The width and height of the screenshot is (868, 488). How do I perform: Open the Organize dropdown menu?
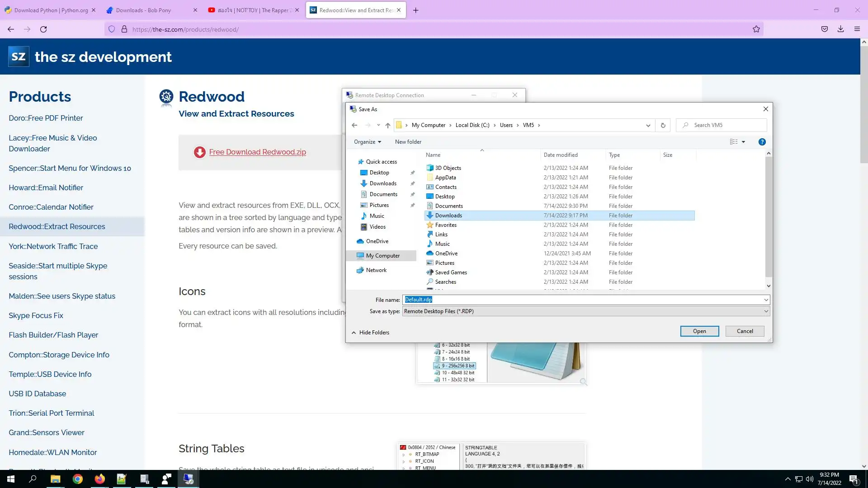click(367, 142)
